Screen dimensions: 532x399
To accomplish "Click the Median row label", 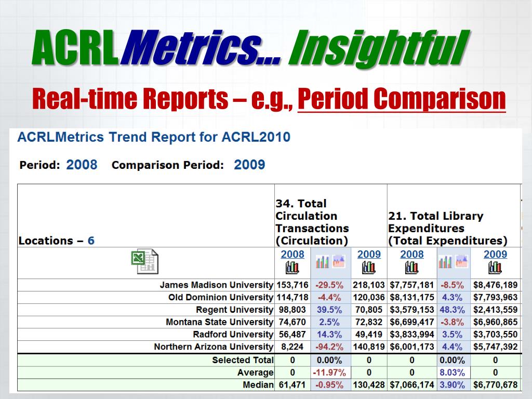I will (258, 385).
